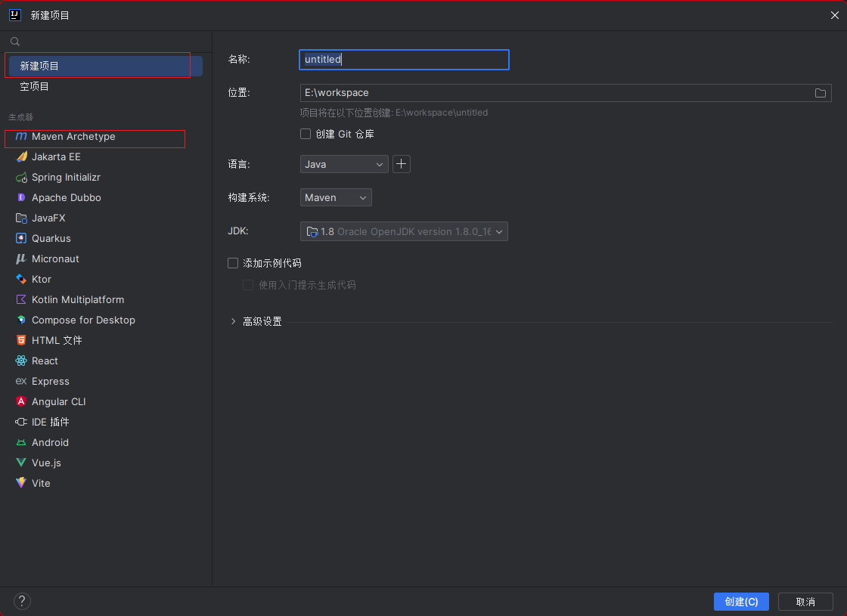Select Quarkus label text

[51, 239]
